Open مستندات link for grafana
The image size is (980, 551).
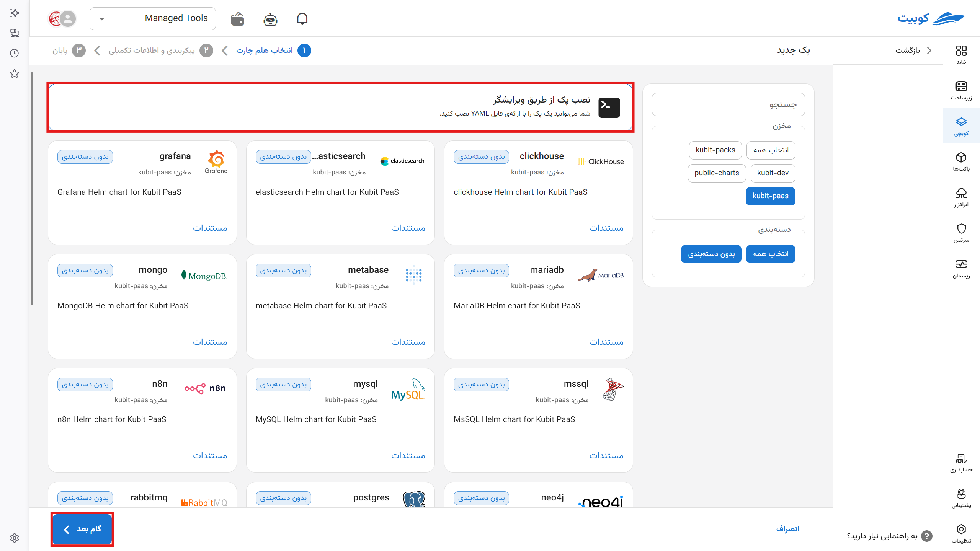(x=210, y=228)
